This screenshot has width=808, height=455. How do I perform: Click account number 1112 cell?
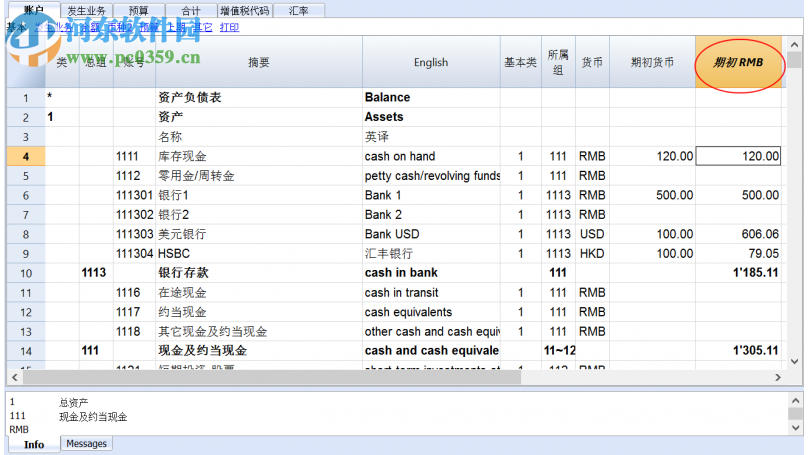click(134, 176)
